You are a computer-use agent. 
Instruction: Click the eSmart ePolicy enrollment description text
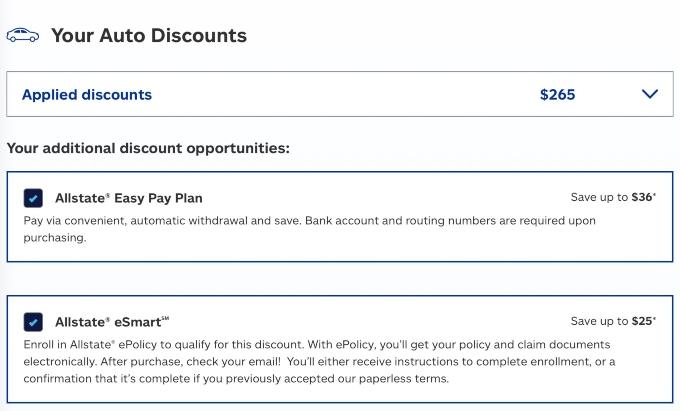(319, 362)
